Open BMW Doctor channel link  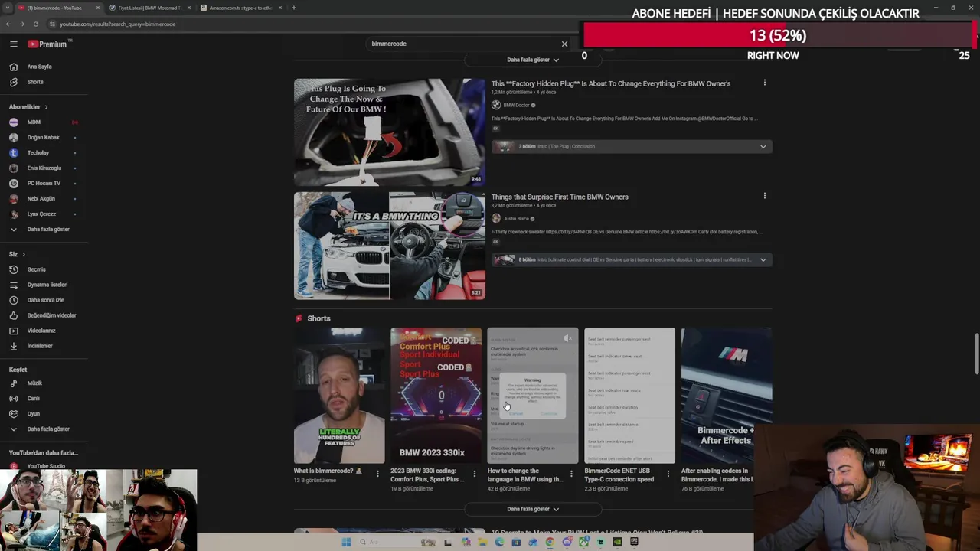point(516,105)
